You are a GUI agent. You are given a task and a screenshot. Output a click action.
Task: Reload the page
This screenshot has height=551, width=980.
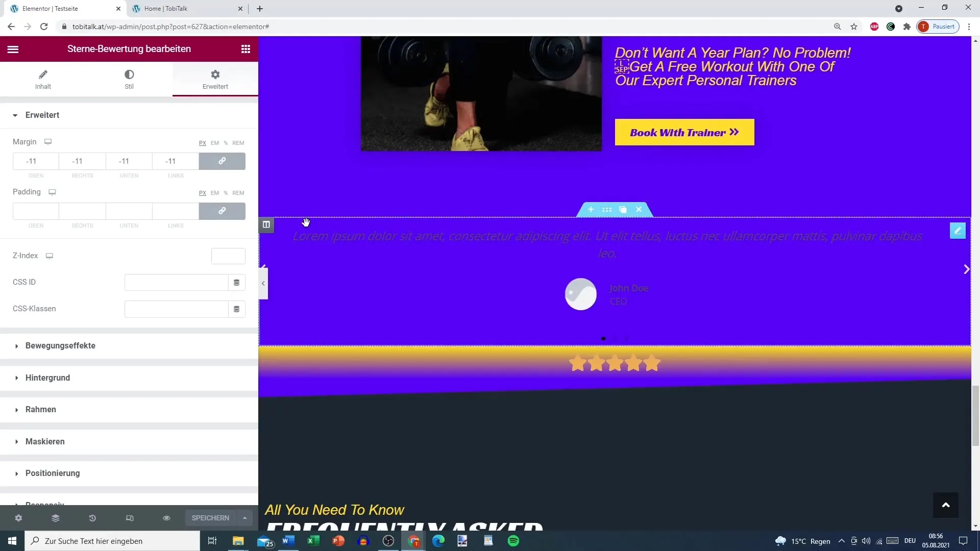[x=44, y=27]
